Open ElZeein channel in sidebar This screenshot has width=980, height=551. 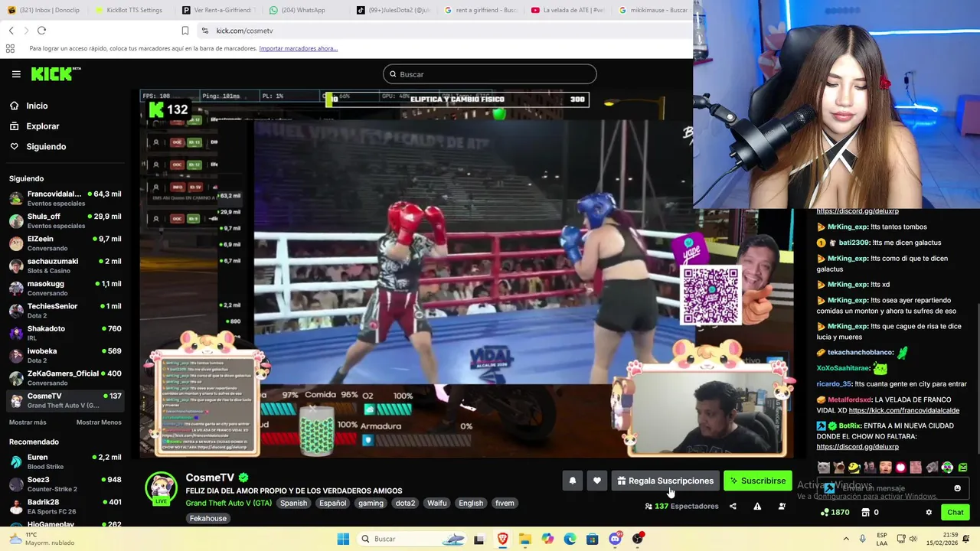point(65,243)
